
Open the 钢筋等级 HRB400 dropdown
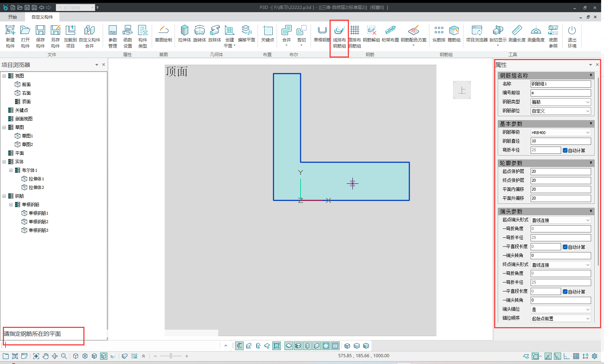click(561, 132)
